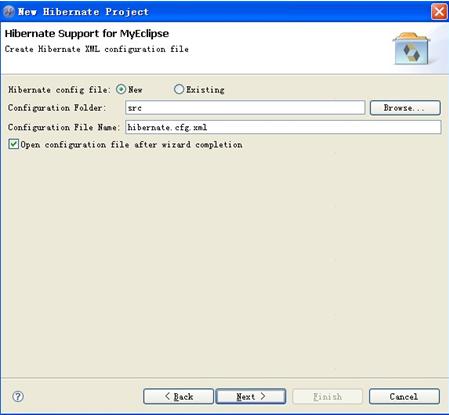Screen dimensions: 449x415
Task: Go to the previous page with Back
Action: [x=178, y=396]
